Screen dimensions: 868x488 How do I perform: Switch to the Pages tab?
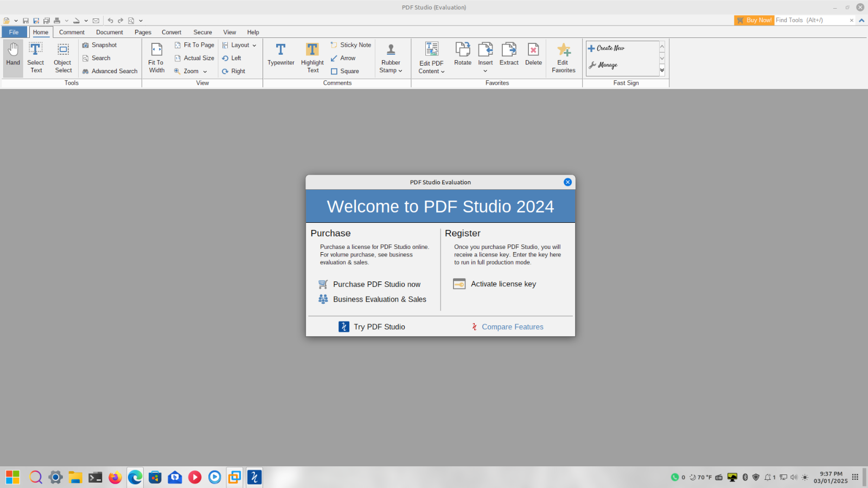[x=143, y=32]
